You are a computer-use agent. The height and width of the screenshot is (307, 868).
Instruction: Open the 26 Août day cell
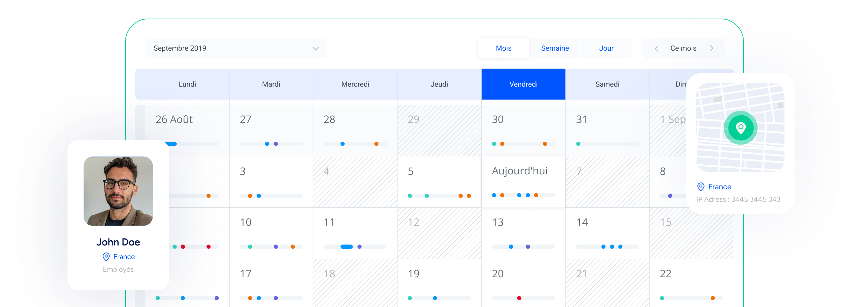point(187,130)
